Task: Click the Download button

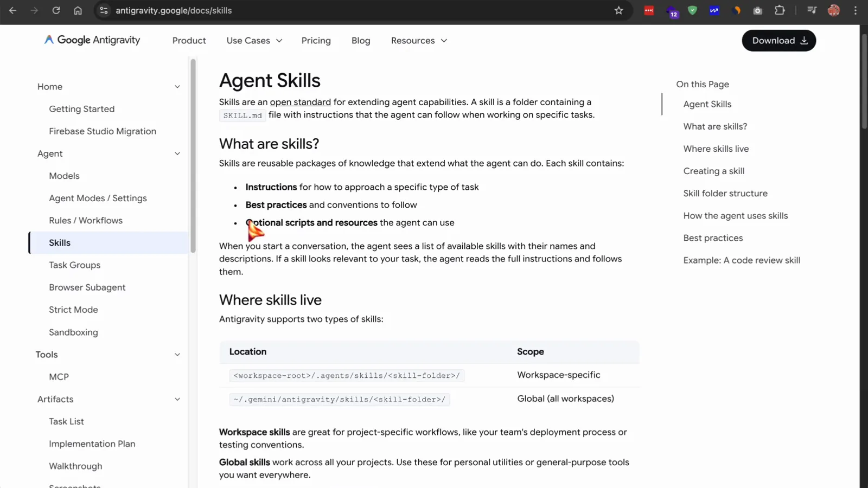Action: click(x=778, y=41)
